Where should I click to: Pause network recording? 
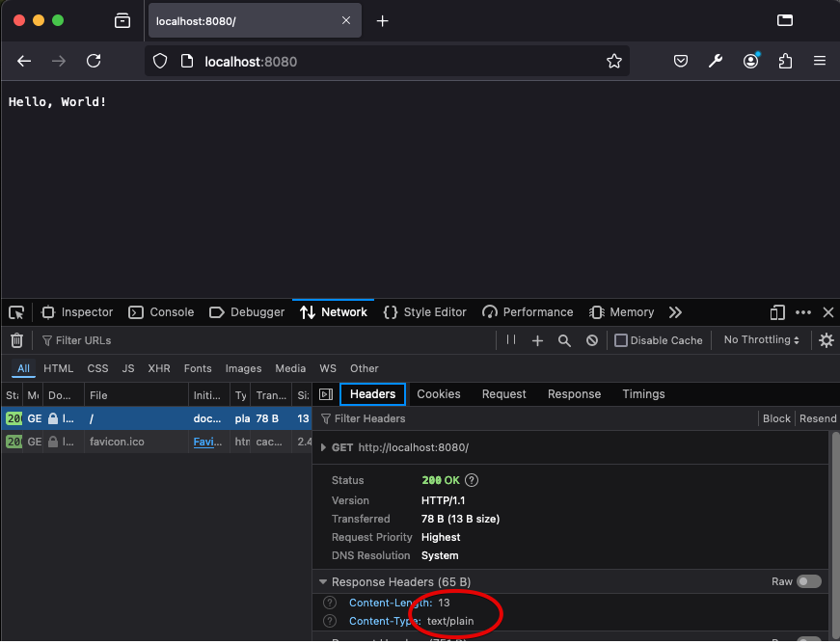point(511,340)
